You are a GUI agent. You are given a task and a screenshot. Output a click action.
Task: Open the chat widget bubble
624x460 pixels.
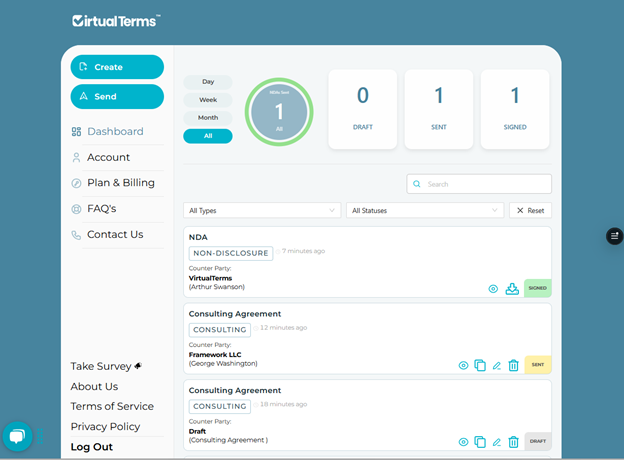17,437
